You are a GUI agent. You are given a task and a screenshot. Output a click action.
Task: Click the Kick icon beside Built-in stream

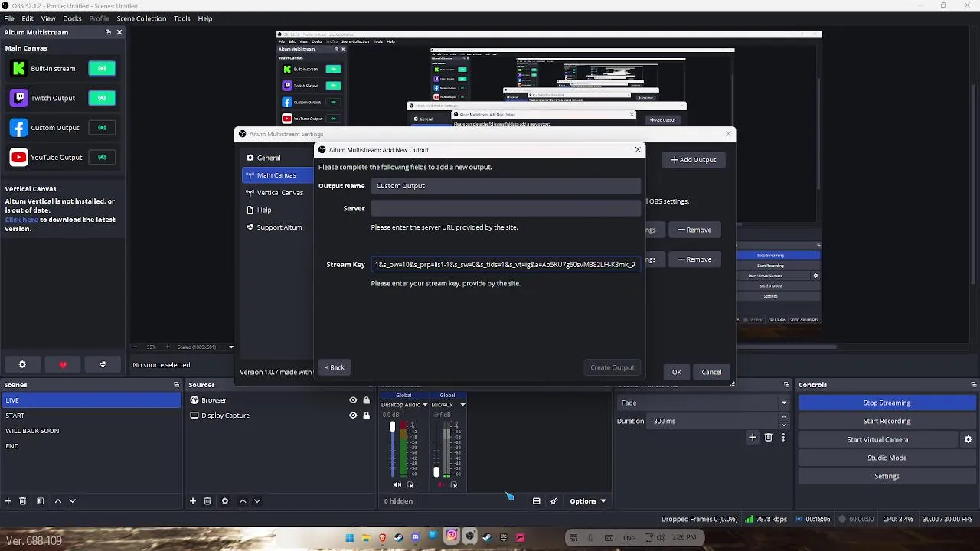[18, 69]
